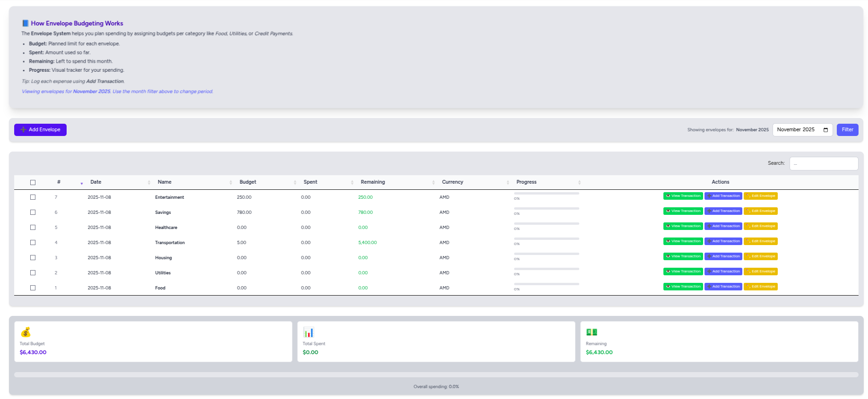
Task: Click the overall spending progress bar
Action: pos(436,375)
